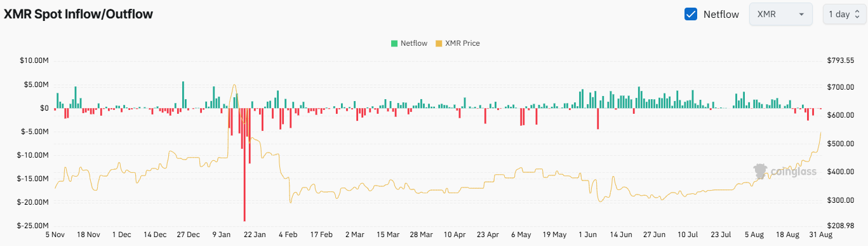Viewport: 868px width, 246px height.
Task: Click the Netflow label beside the checkbox
Action: (x=721, y=14)
